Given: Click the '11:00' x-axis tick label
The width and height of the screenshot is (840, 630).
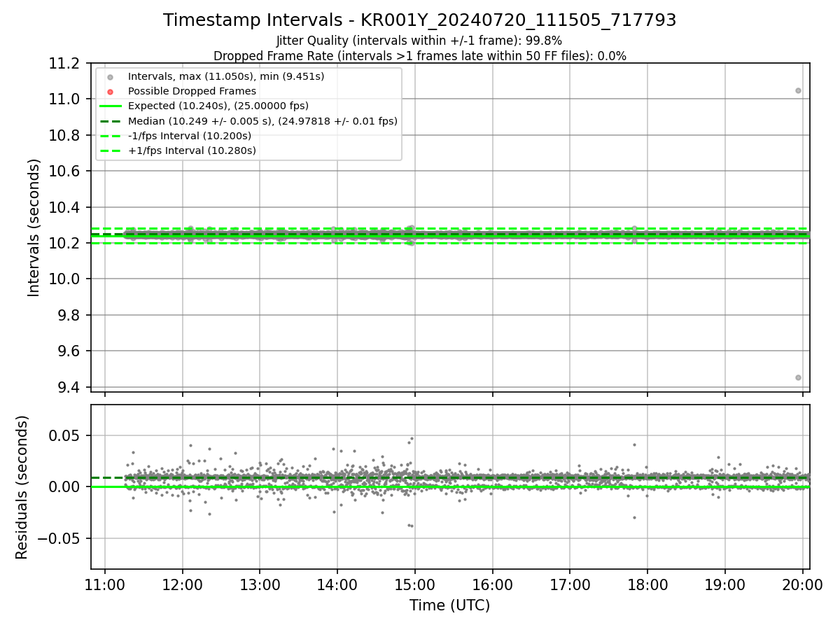Looking at the screenshot, I should [105, 584].
